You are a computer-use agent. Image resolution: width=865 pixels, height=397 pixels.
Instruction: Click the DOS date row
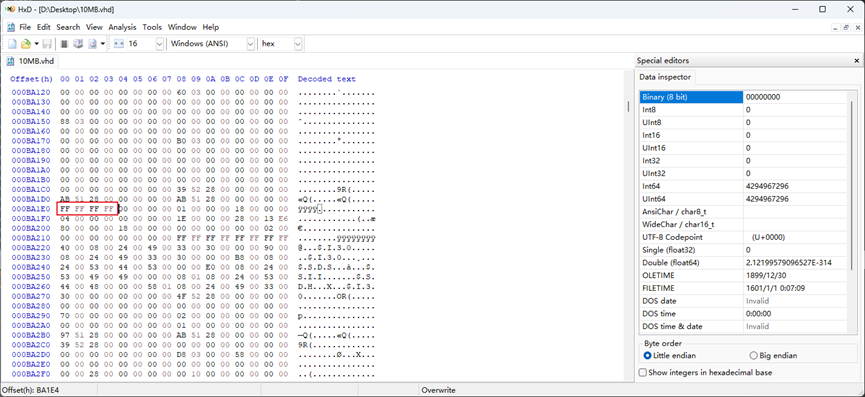pos(743,301)
